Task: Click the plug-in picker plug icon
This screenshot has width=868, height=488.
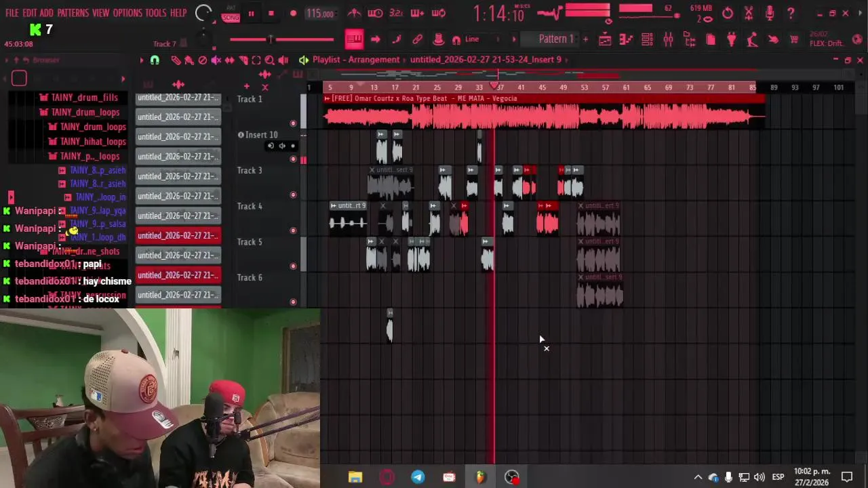Action: (731, 39)
